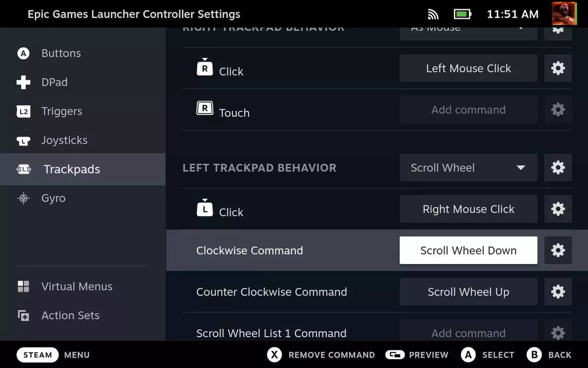Click the user avatar in top bar
Viewport: 588px width, 368px height.
click(x=564, y=14)
